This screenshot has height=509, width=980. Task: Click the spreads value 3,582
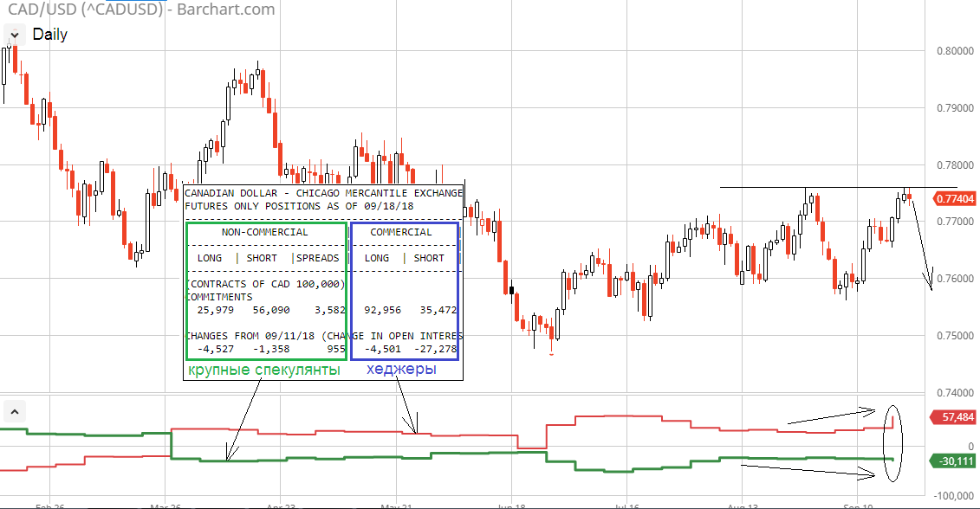[330, 310]
